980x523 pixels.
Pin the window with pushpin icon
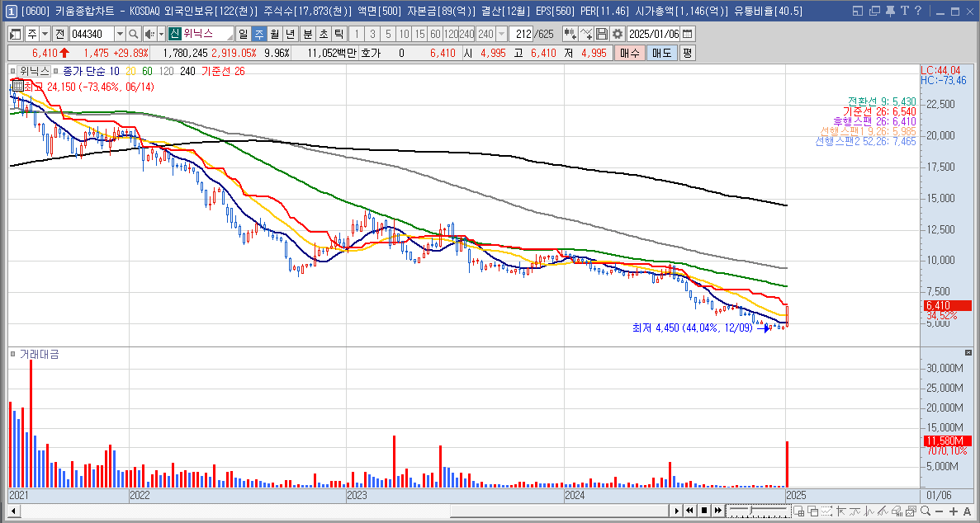pyautogui.click(x=891, y=11)
